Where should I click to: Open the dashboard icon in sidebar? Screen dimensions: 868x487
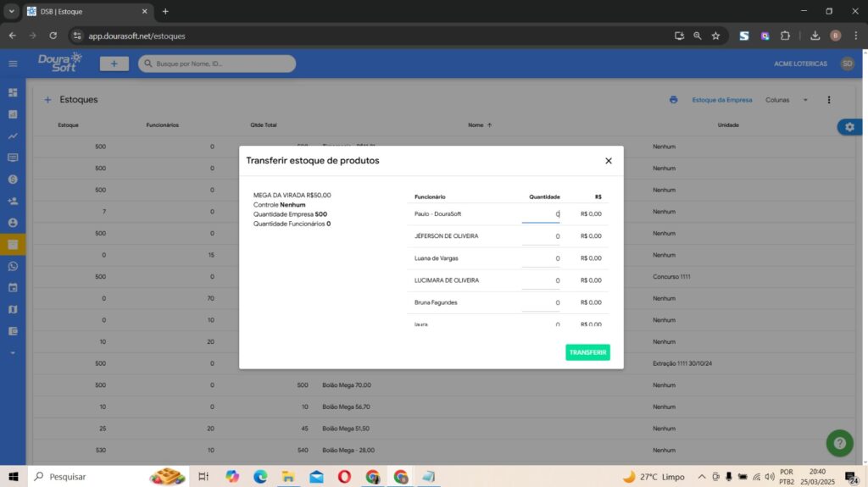[13, 92]
